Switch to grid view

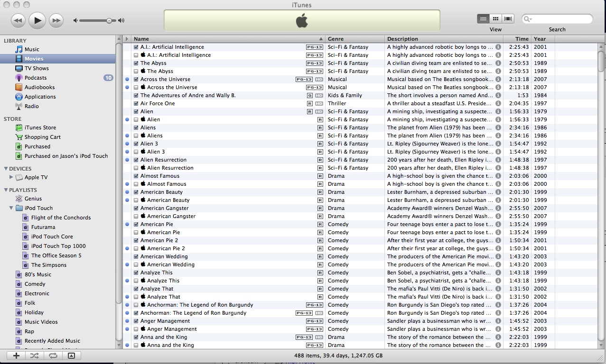[x=495, y=18]
